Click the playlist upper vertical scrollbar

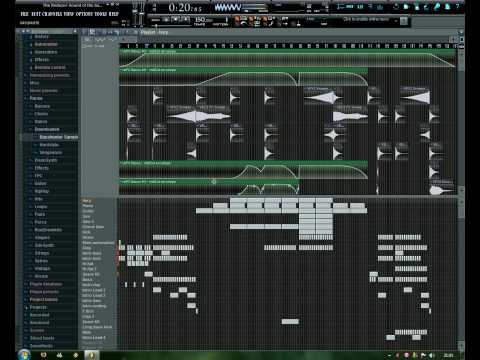(461, 60)
